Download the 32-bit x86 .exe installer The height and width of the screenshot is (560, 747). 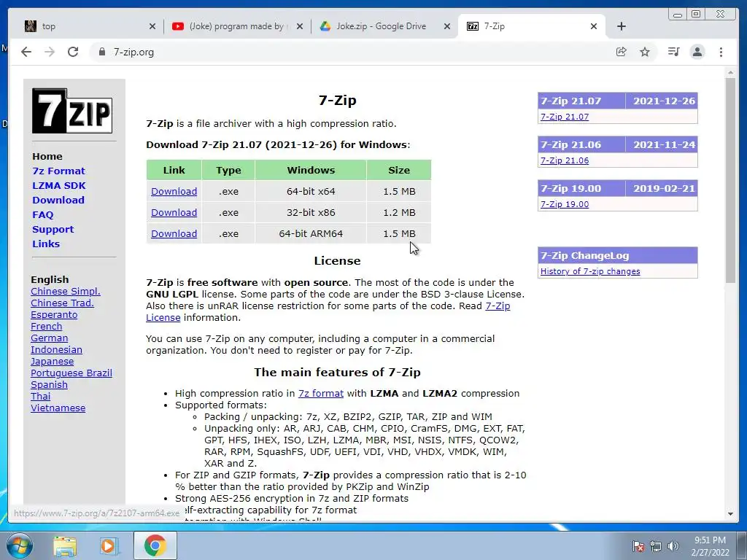(x=174, y=212)
